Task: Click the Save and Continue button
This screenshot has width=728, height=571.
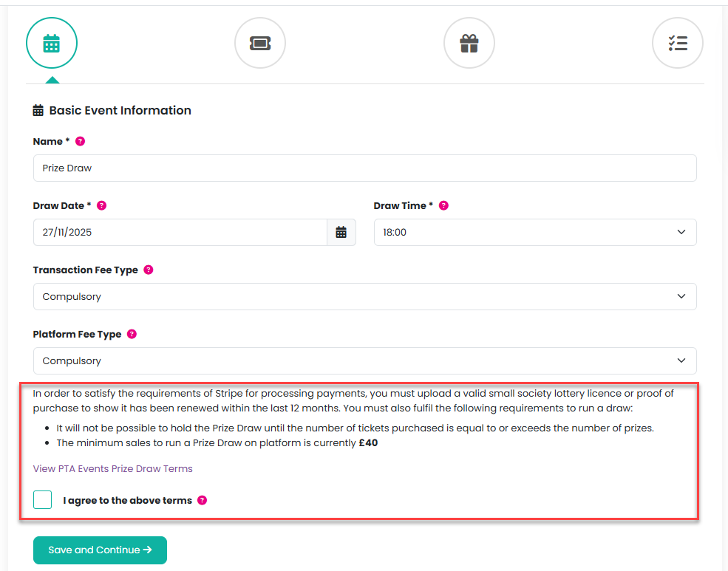Action: coord(100,550)
